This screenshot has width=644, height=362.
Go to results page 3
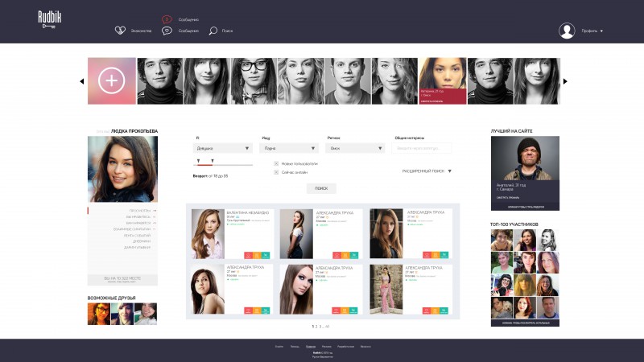(x=320, y=327)
